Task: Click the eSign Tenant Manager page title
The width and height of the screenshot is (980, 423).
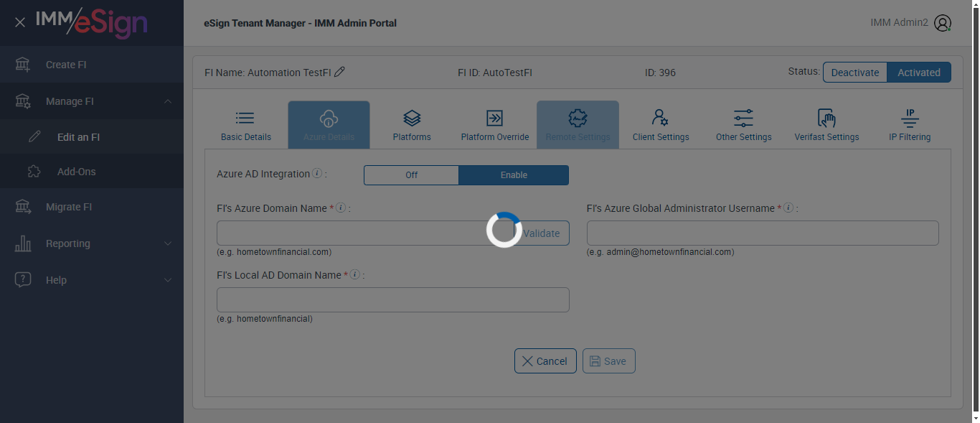Action: pos(300,23)
